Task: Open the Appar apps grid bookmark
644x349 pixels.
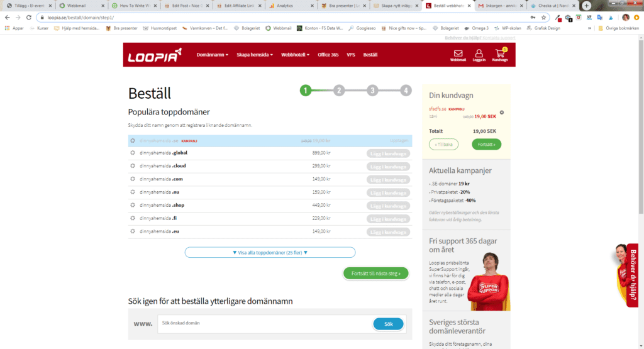Action: click(14, 28)
